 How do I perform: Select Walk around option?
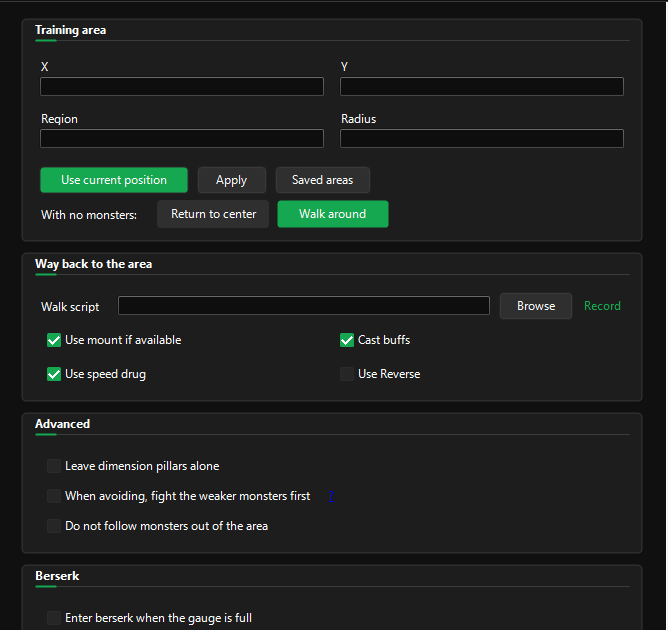[x=333, y=214]
